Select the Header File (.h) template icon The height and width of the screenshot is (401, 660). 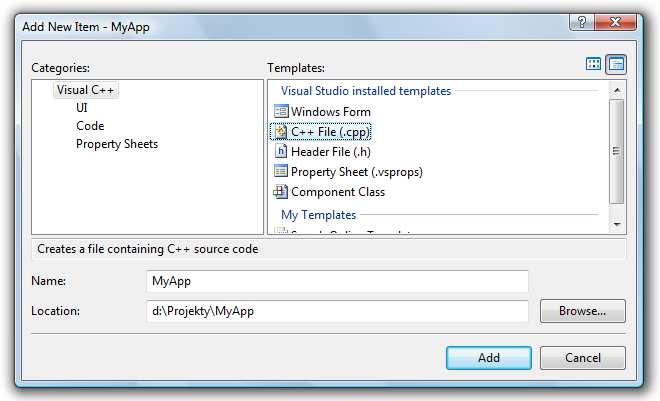[281, 151]
